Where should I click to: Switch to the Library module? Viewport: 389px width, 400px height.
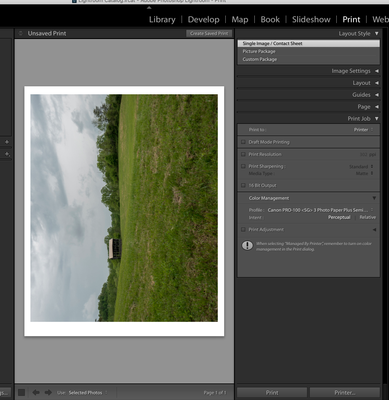[x=162, y=20]
